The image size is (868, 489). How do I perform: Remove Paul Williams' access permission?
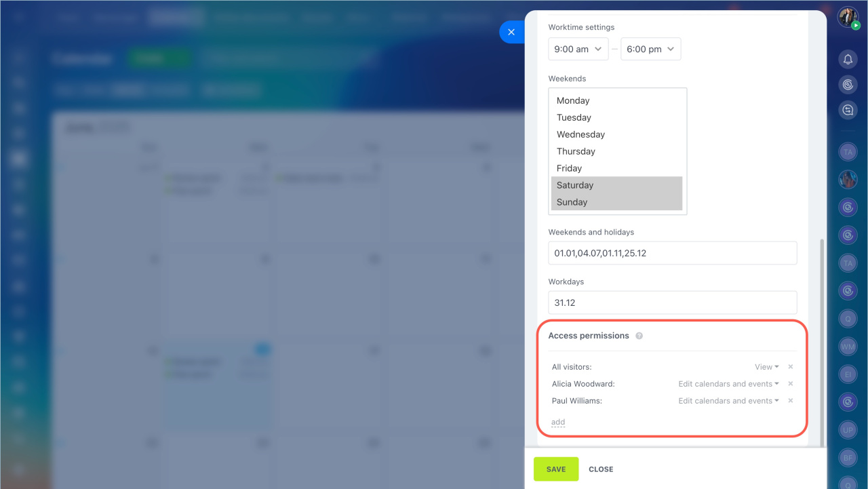[790, 401]
